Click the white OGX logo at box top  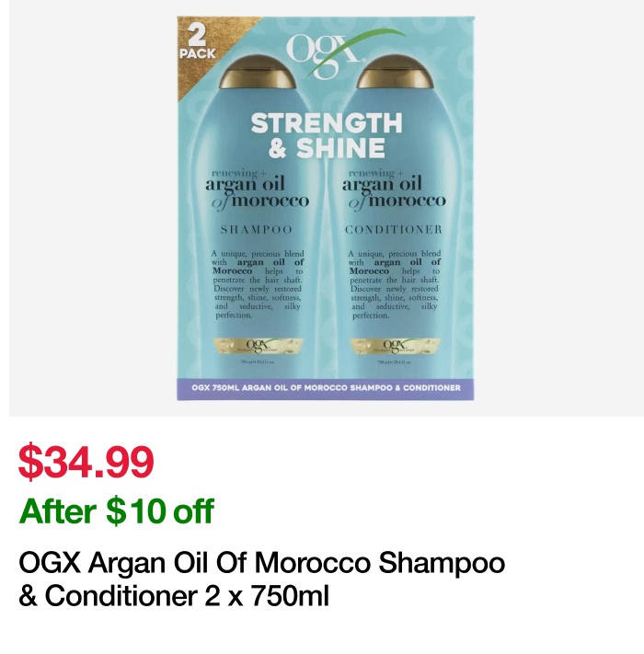(322, 54)
